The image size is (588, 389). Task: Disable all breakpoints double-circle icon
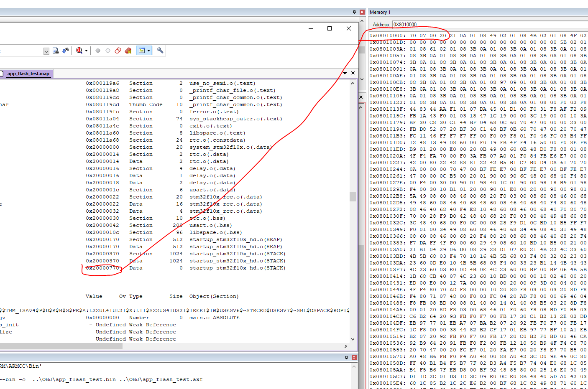(x=118, y=51)
